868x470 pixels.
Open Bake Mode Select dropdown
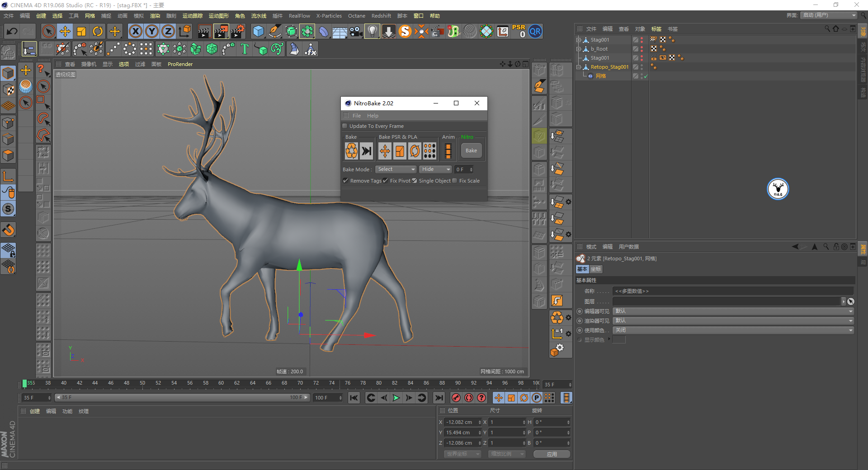[x=396, y=169]
